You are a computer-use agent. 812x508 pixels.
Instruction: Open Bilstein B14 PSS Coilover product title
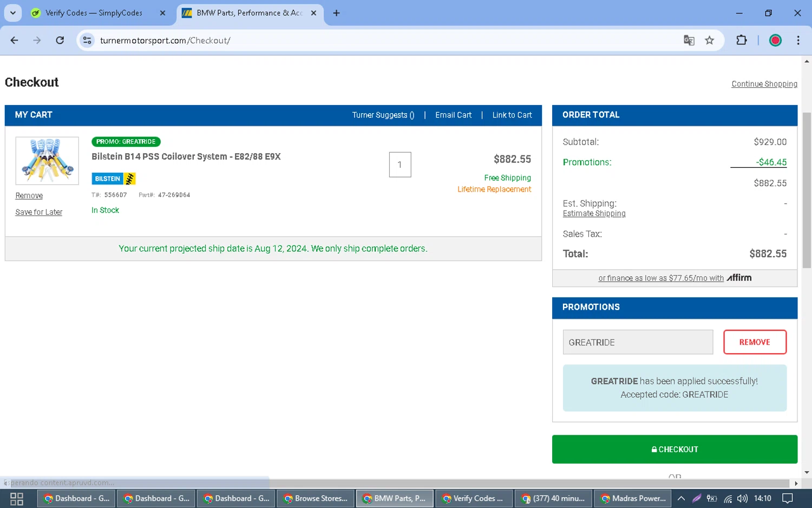186,157
